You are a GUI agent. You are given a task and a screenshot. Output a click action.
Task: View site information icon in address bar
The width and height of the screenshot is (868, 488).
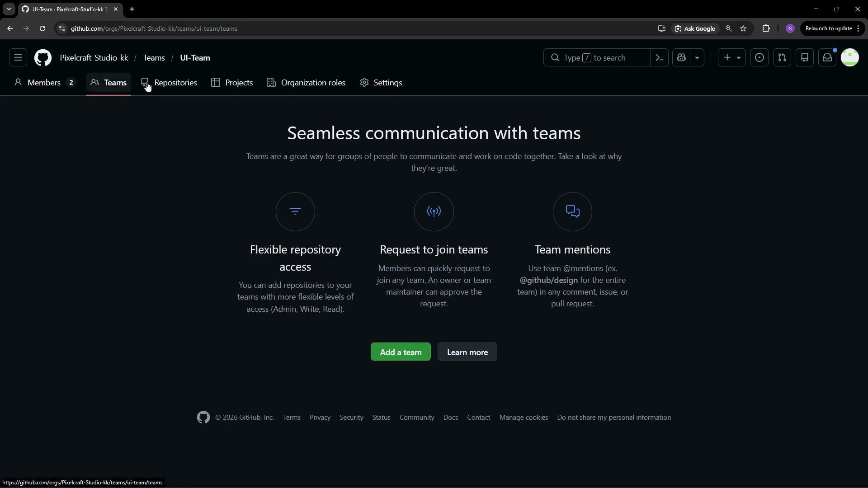[x=62, y=28]
